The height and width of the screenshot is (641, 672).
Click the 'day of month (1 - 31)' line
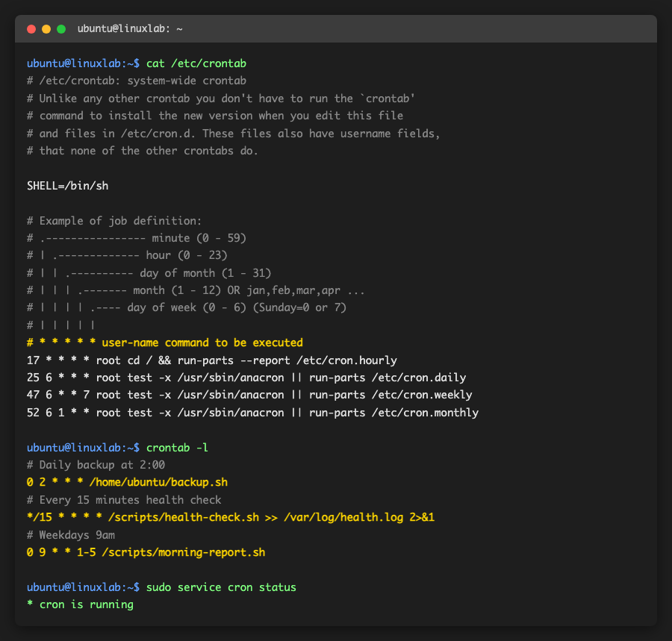coord(149,273)
